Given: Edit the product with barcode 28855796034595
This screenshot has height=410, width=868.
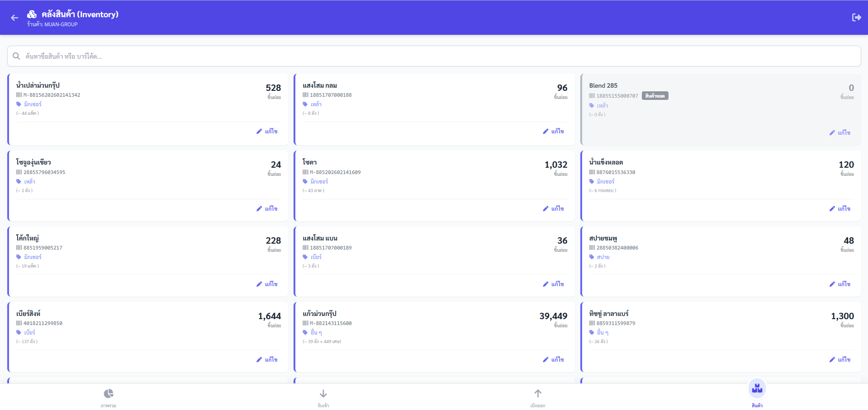Looking at the screenshot, I should point(267,209).
